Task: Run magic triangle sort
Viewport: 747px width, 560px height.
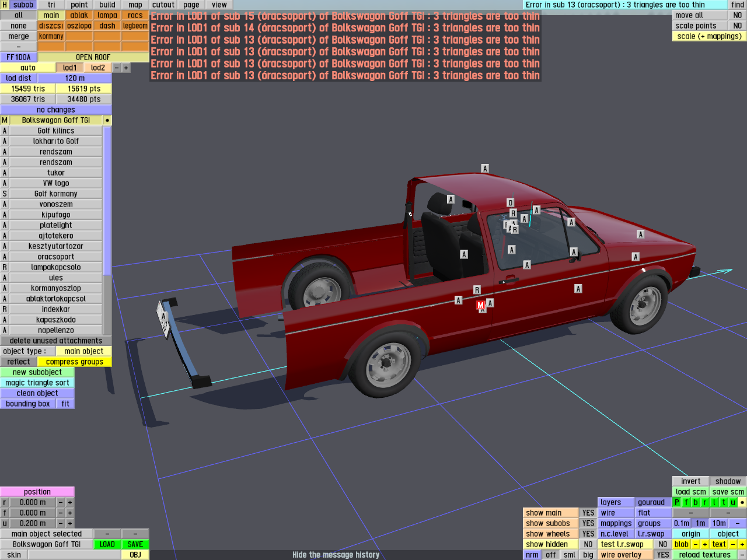Action: point(37,383)
